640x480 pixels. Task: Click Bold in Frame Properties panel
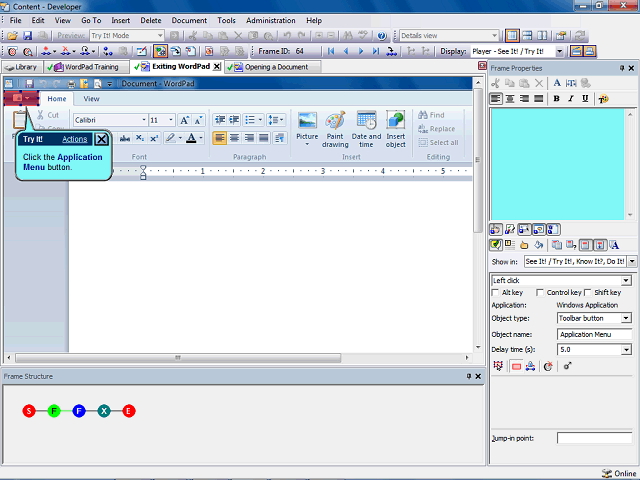(556, 98)
